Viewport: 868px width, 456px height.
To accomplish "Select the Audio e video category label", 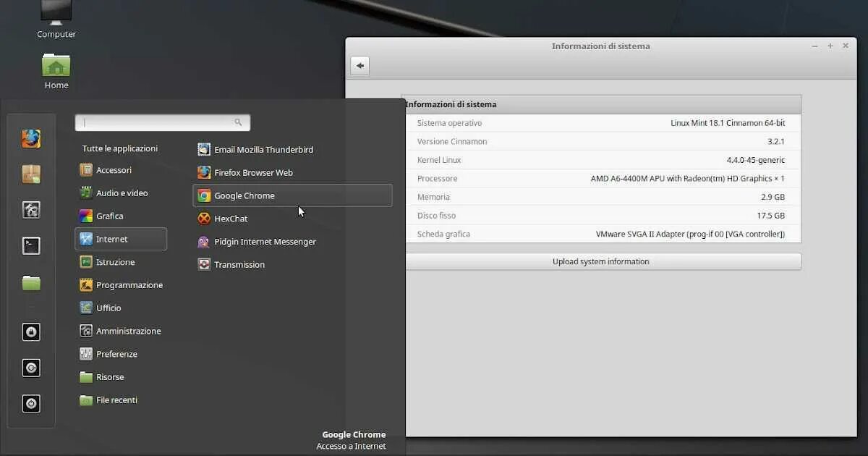I will pyautogui.click(x=122, y=193).
